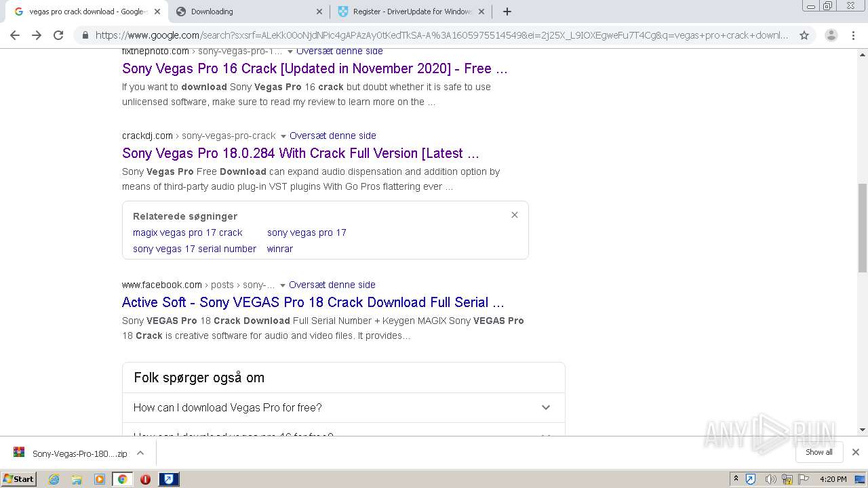This screenshot has width=868, height=488.
Task: Open Windows Media Player taskbar icon
Action: [x=100, y=479]
